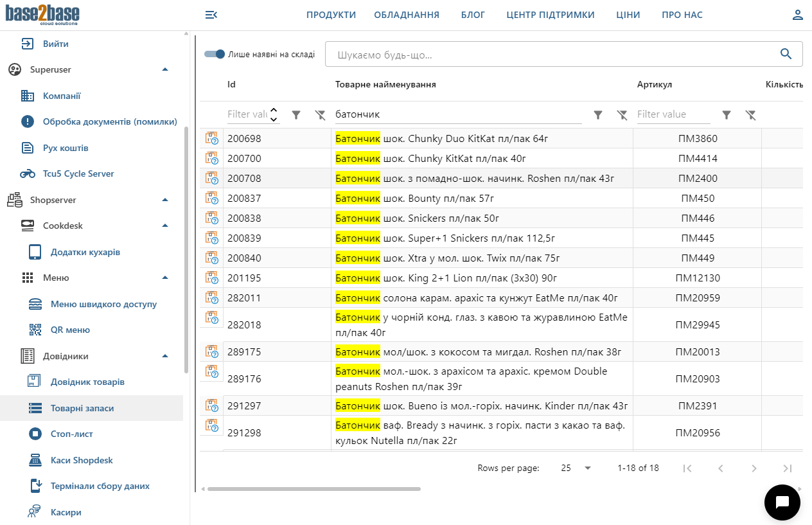Clear the Товарне найменування column filter
This screenshot has width=812, height=525.
click(x=622, y=114)
